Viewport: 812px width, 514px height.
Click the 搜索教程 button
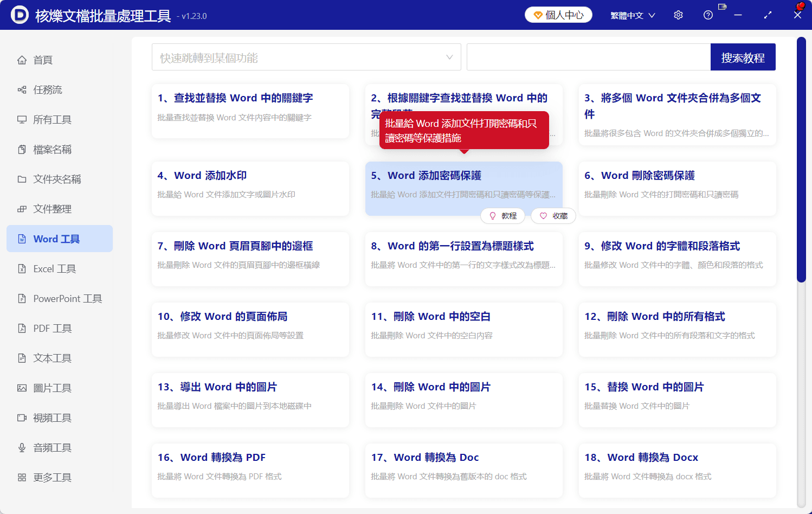pyautogui.click(x=743, y=57)
